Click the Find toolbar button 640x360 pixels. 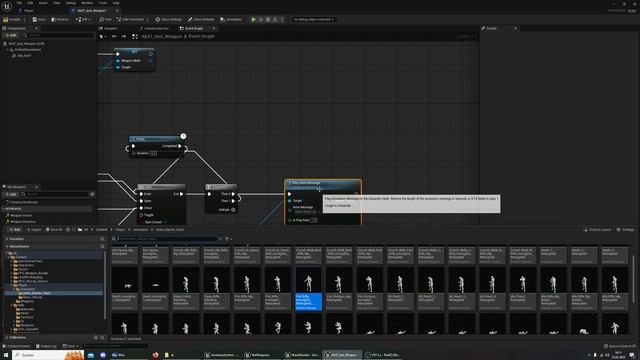coord(105,19)
